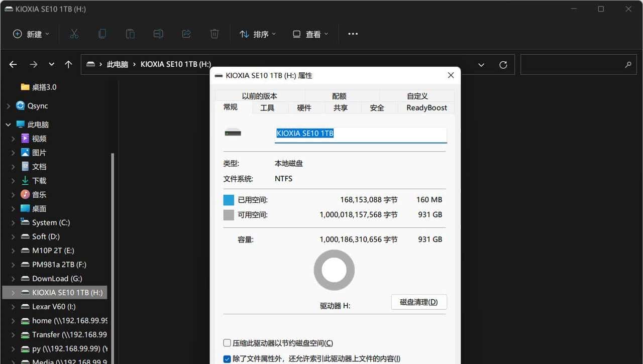Click the Share icon in the toolbar
The width and height of the screenshot is (643, 364).
coord(186,33)
